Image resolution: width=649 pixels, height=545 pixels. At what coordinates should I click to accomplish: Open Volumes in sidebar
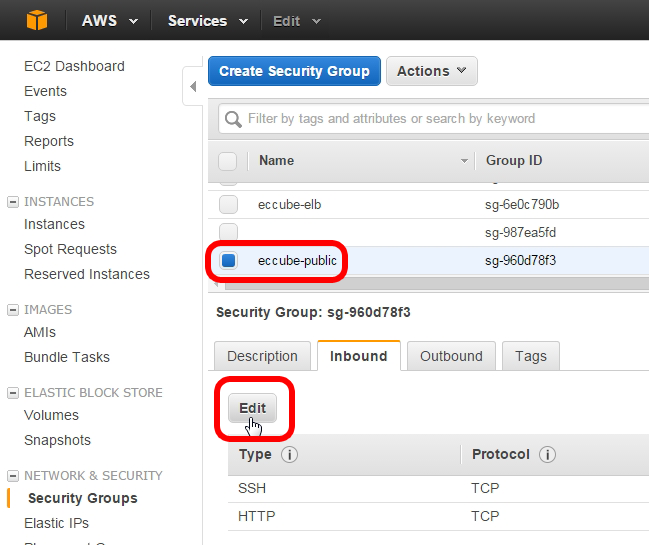point(51,415)
